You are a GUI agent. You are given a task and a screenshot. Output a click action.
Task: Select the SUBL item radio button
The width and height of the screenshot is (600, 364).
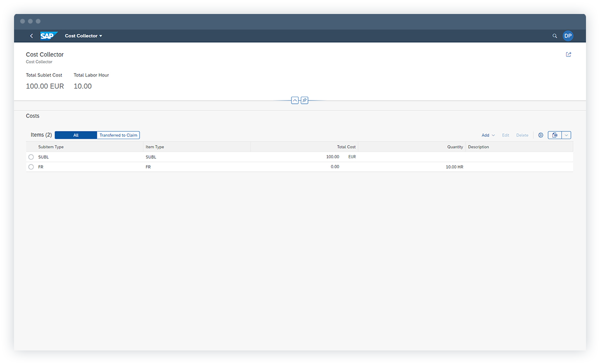click(31, 157)
